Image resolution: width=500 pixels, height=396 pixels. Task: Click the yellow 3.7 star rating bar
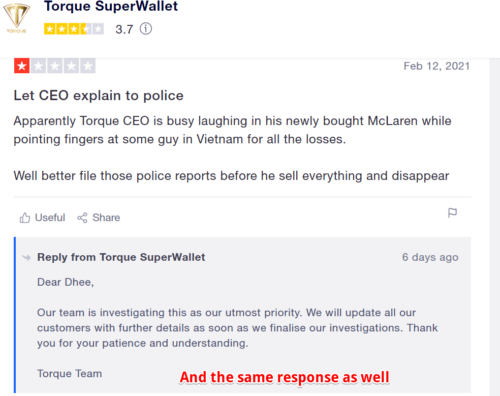pos(74,29)
